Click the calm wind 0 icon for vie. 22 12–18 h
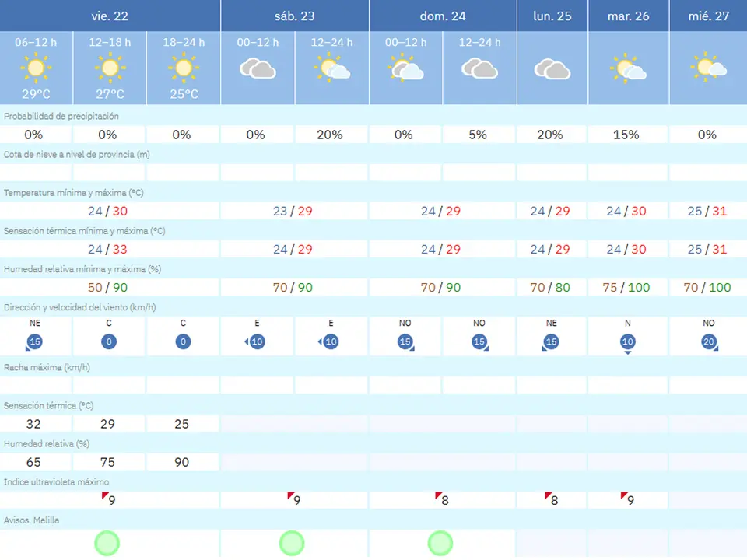The height and width of the screenshot is (560, 747). tap(109, 341)
